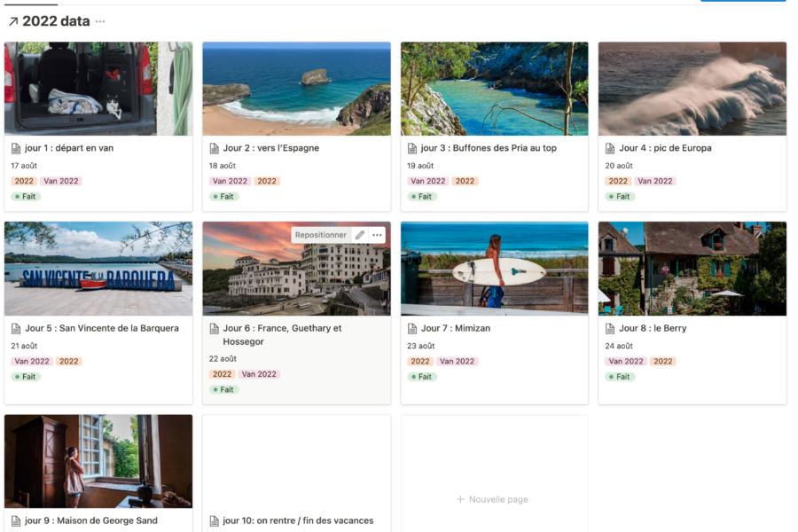Click the pencil edit icon on Jour 6 card

pos(360,235)
